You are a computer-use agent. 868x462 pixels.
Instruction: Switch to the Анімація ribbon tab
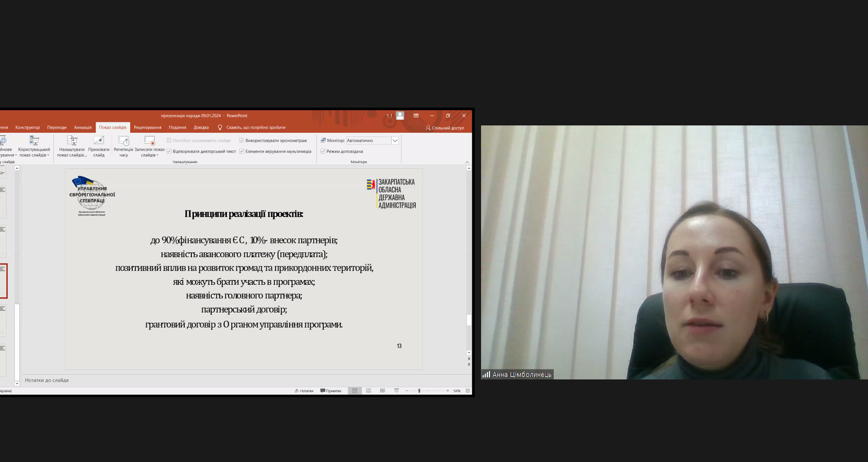click(x=83, y=128)
